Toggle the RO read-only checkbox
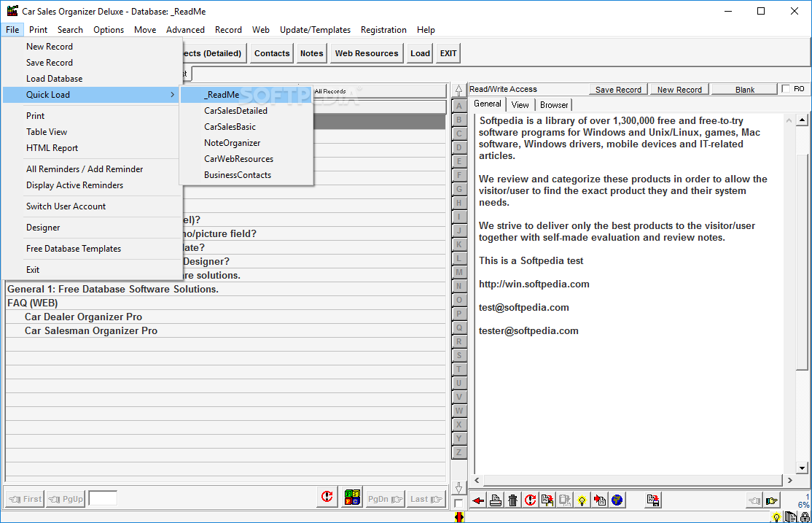The width and height of the screenshot is (812, 523). [x=786, y=89]
